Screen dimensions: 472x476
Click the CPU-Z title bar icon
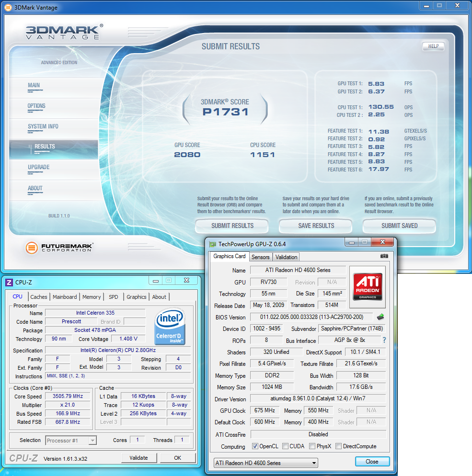[x=9, y=283]
